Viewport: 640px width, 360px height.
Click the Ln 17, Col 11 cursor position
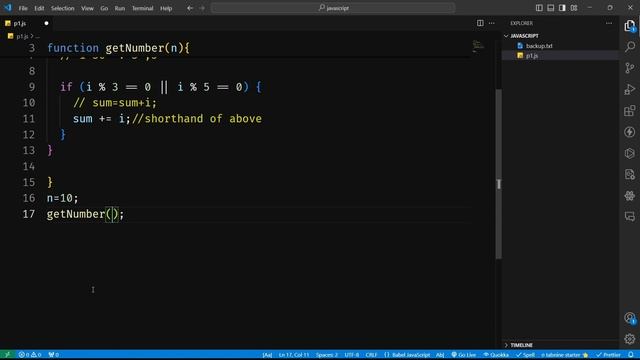click(x=293, y=355)
